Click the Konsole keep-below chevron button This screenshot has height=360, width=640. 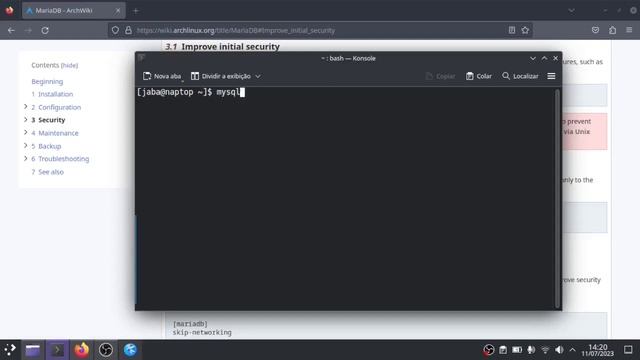click(x=533, y=58)
